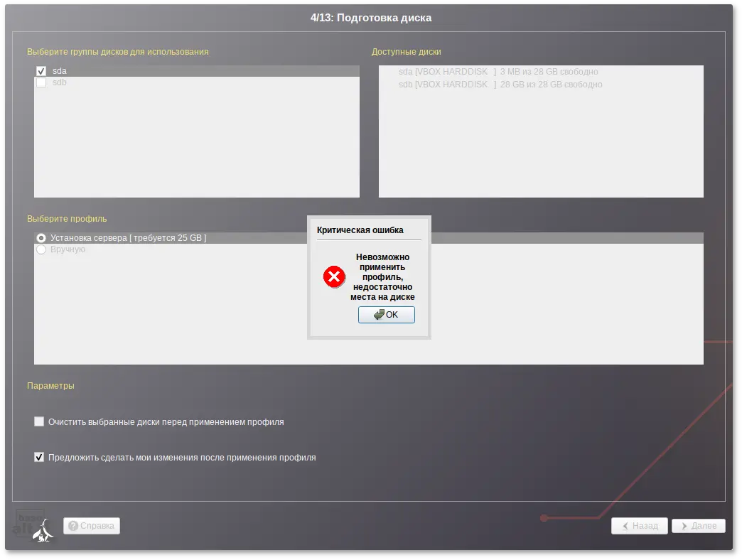Click the forward arrow icon on Далее
The width and height of the screenshot is (742, 560).
[684, 525]
